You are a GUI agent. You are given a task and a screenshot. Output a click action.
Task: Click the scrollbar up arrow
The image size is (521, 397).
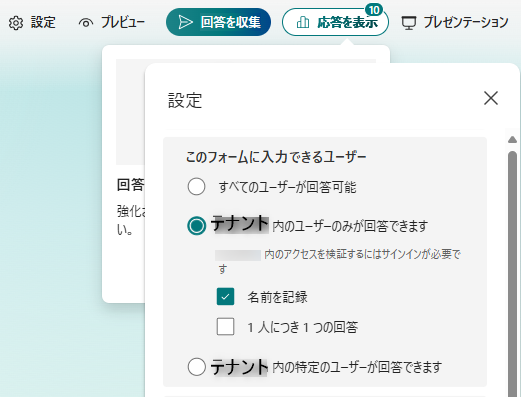tap(512, 139)
